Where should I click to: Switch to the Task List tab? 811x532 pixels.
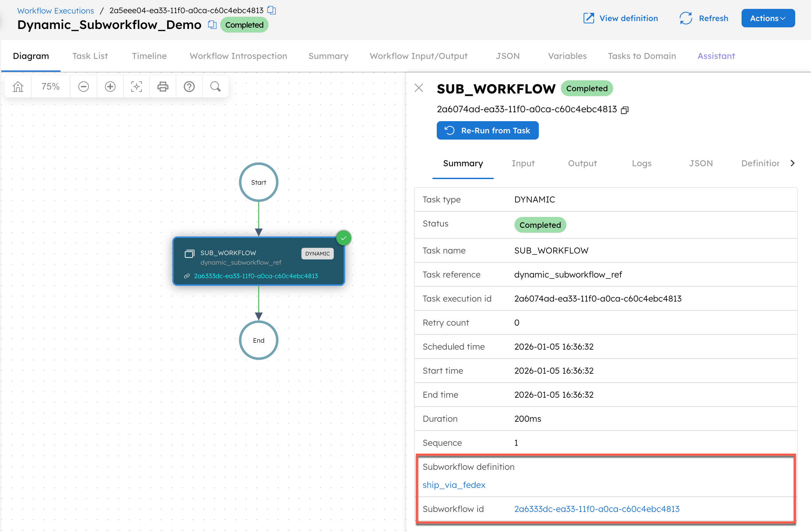pyautogui.click(x=90, y=56)
